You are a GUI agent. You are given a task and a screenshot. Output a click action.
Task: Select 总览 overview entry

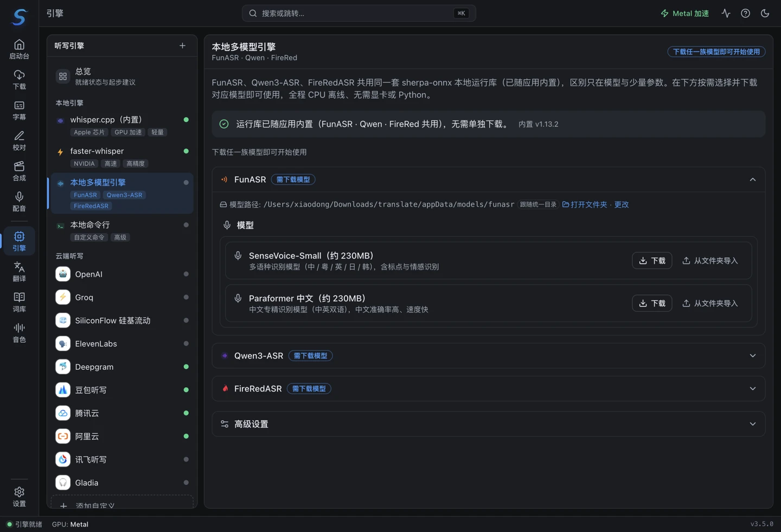tap(122, 76)
